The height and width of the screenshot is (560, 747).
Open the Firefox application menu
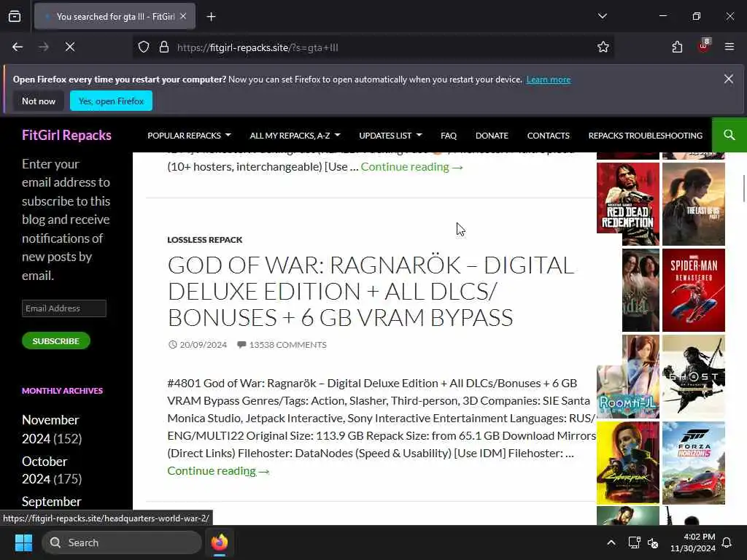[729, 47]
